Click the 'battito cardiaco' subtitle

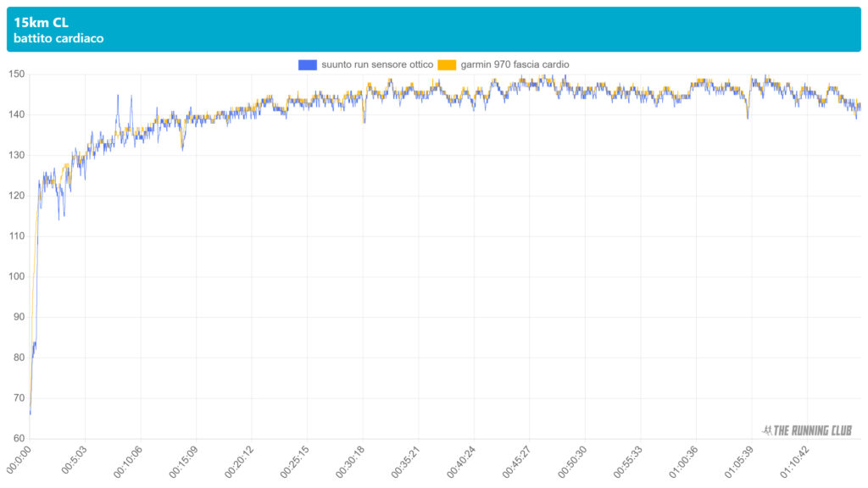[58, 38]
